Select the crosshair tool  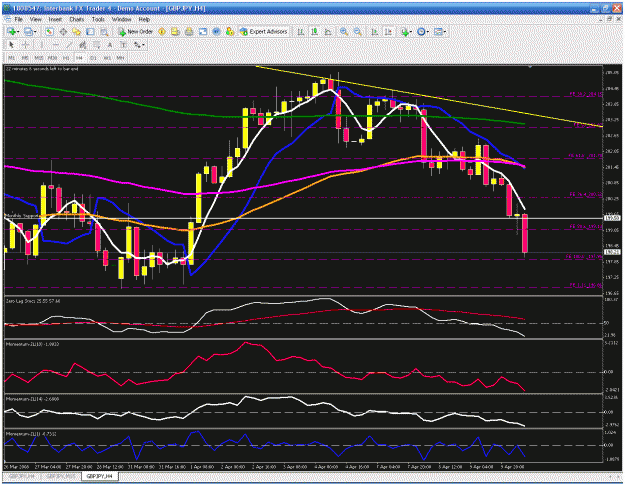point(25,45)
